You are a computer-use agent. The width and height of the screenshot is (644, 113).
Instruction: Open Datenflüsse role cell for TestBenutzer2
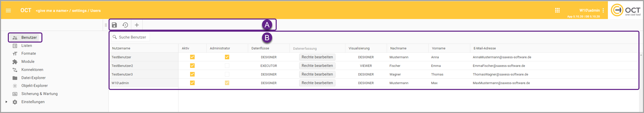[x=269, y=66]
